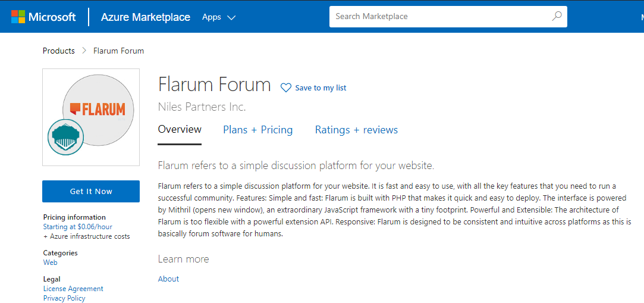Go to the Azure Marketplace home link
The image size is (644, 303).
tap(146, 17)
